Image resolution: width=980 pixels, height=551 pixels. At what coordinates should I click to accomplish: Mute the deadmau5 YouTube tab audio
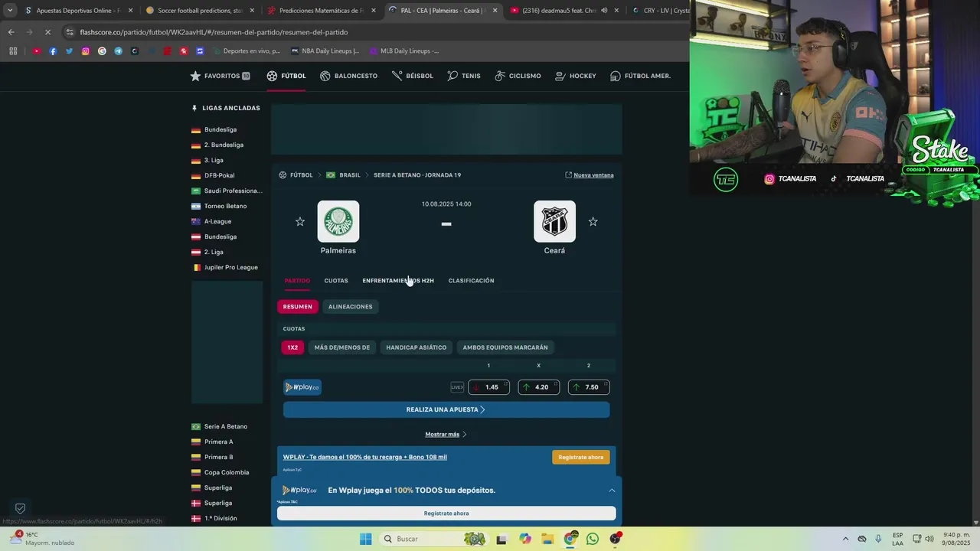click(x=604, y=11)
